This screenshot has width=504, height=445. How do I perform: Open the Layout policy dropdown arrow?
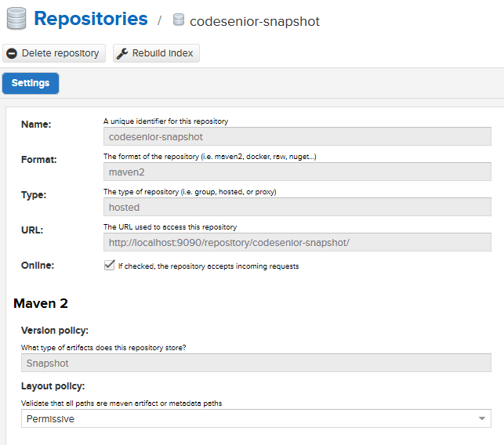click(481, 418)
